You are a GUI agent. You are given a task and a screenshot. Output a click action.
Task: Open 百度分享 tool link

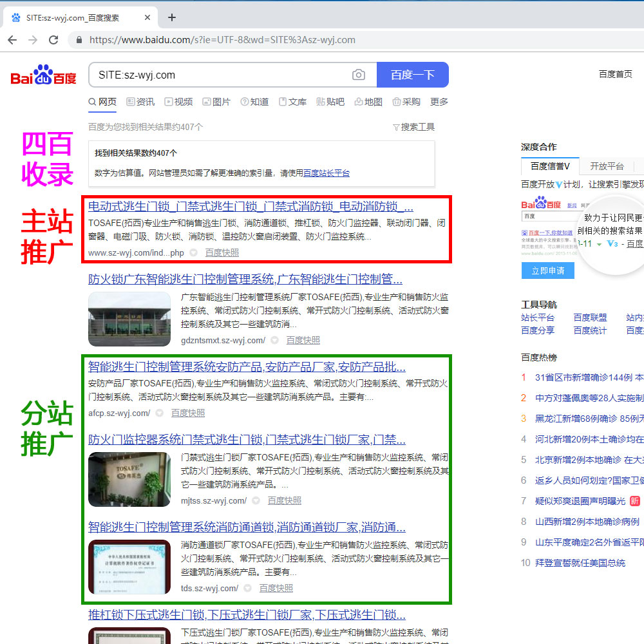coord(538,330)
